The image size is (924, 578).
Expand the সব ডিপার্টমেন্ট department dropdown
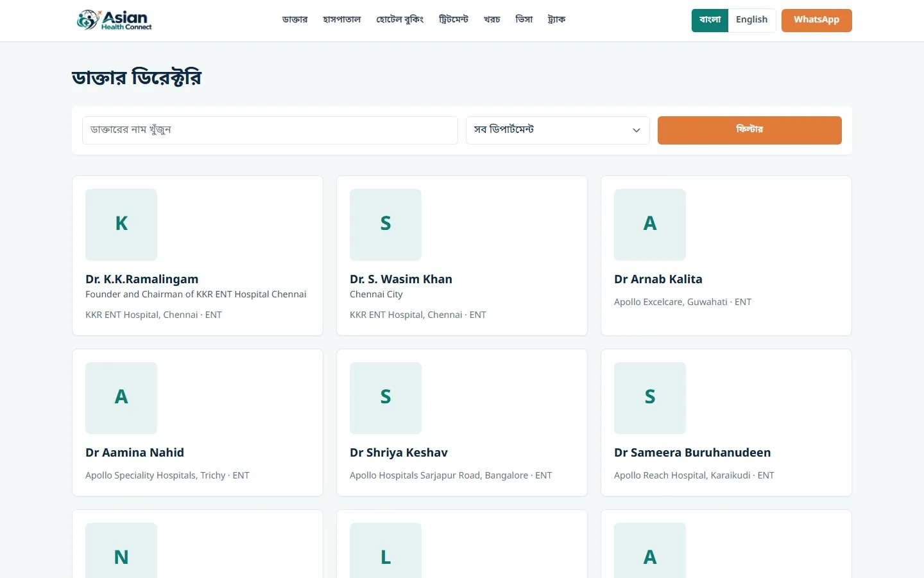click(558, 130)
